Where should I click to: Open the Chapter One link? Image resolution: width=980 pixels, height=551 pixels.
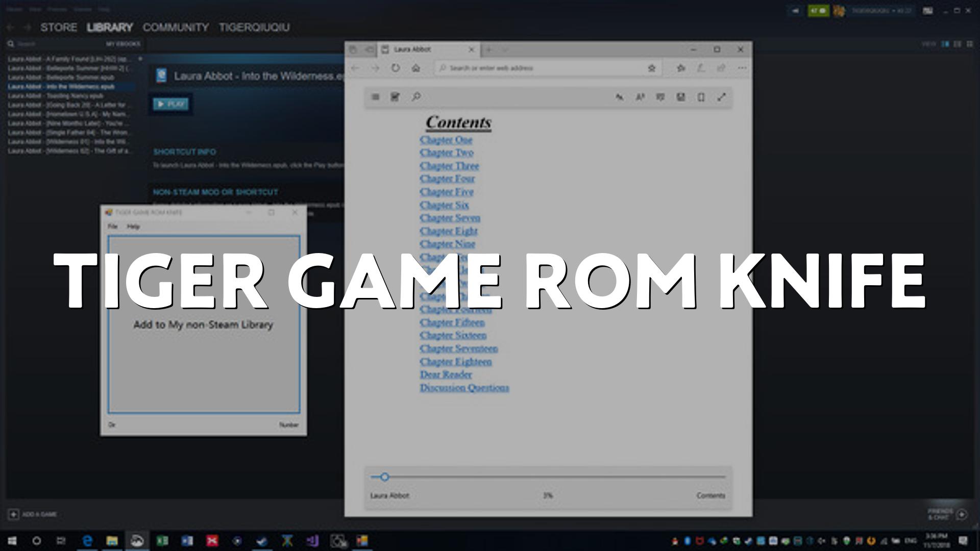(x=446, y=140)
